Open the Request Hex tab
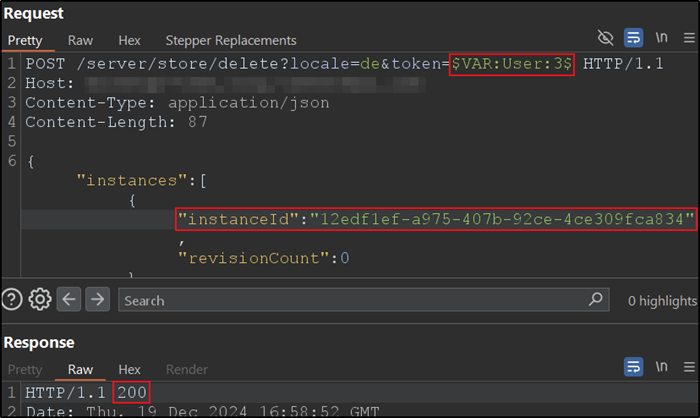Viewport: 700px width, 418px height. [129, 40]
